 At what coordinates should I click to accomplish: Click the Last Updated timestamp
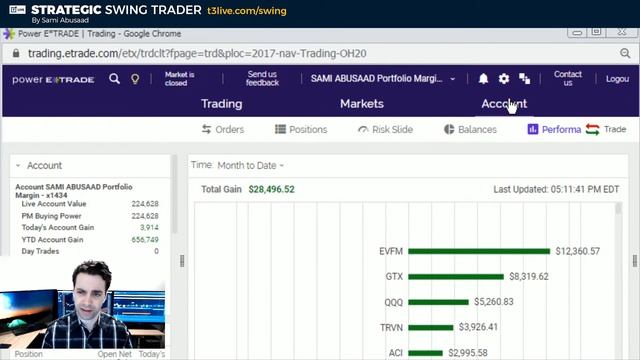click(556, 189)
